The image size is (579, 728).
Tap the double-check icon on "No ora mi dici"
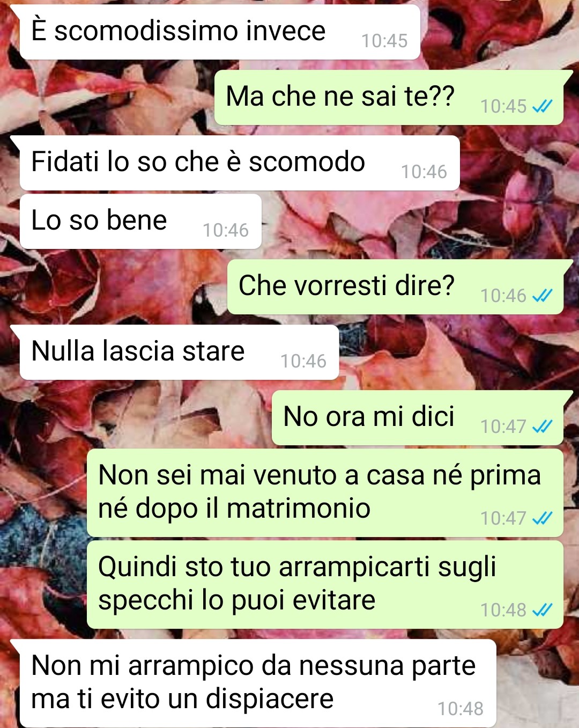[x=542, y=426]
